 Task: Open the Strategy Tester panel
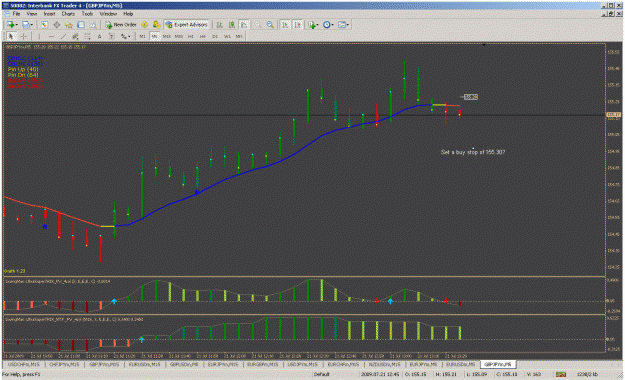click(93, 25)
